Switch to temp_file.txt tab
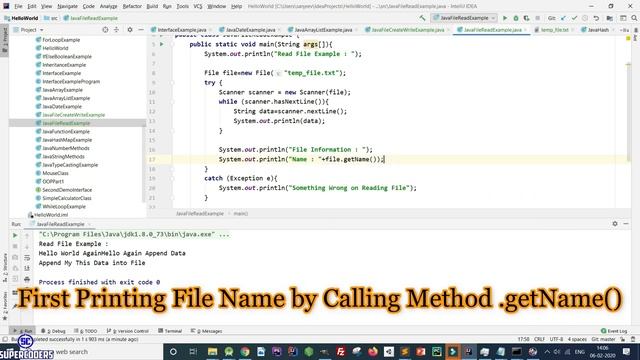 tap(554, 30)
